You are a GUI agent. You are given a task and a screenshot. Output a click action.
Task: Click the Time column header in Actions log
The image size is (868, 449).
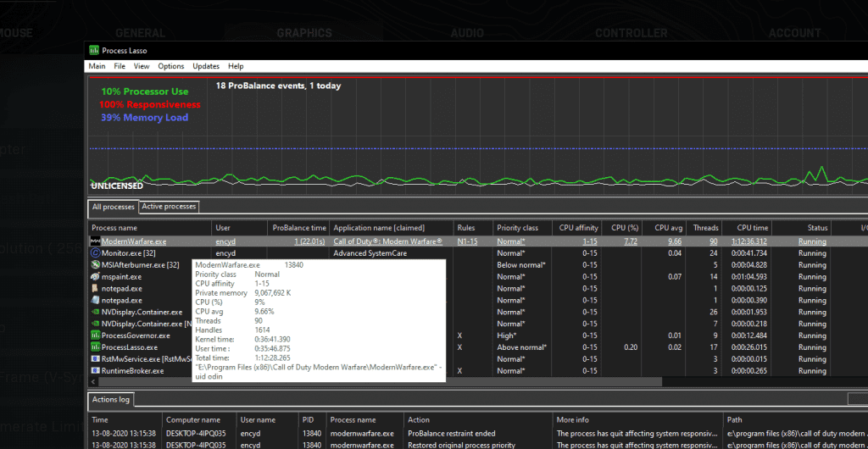[x=125, y=419]
